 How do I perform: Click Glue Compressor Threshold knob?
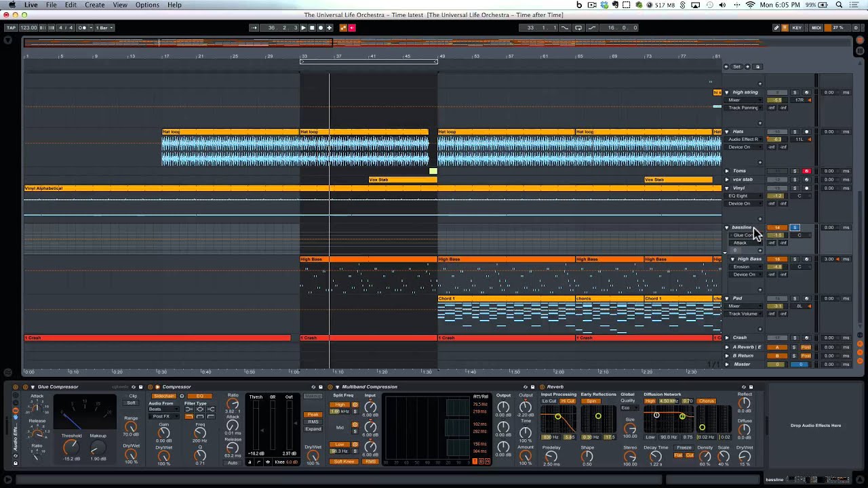[71, 447]
